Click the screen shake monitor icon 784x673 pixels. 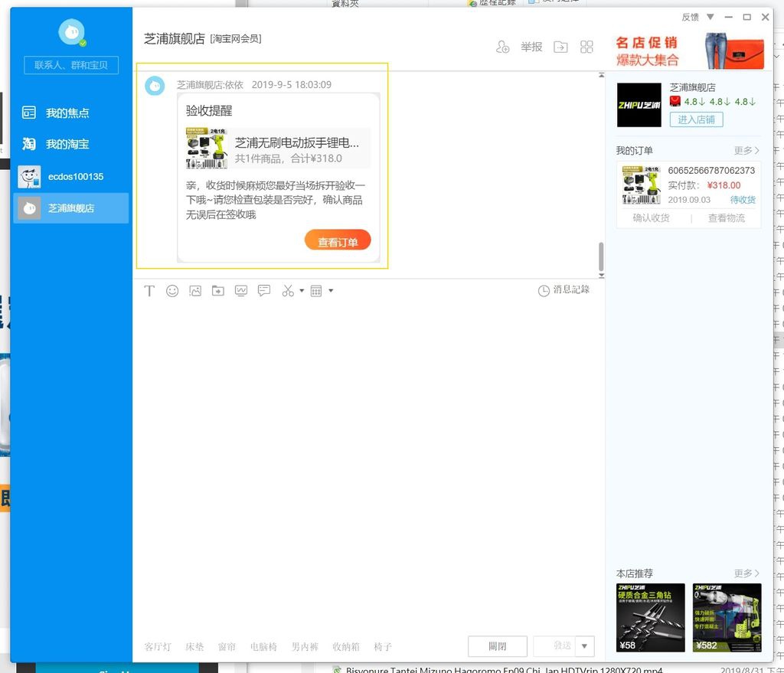241,291
